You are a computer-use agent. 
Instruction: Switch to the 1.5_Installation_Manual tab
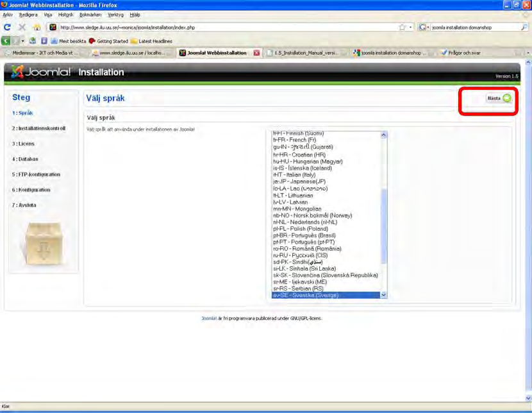306,53
